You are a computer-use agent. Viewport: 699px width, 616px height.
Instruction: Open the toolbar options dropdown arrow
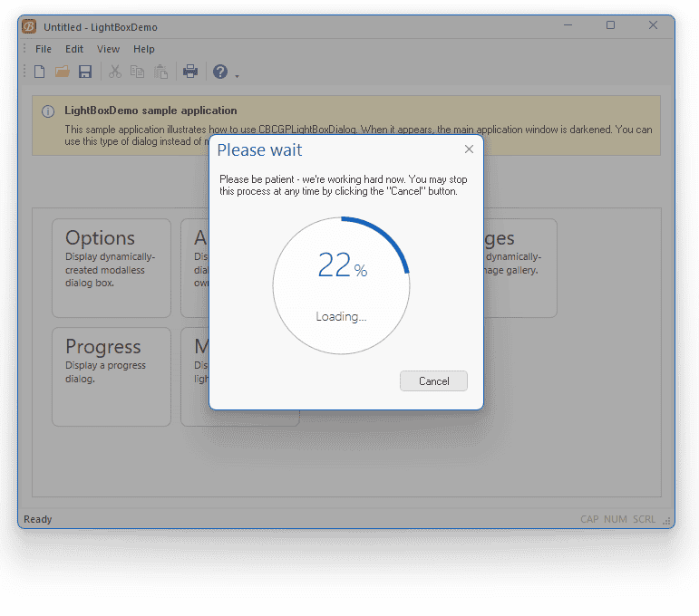(x=237, y=77)
